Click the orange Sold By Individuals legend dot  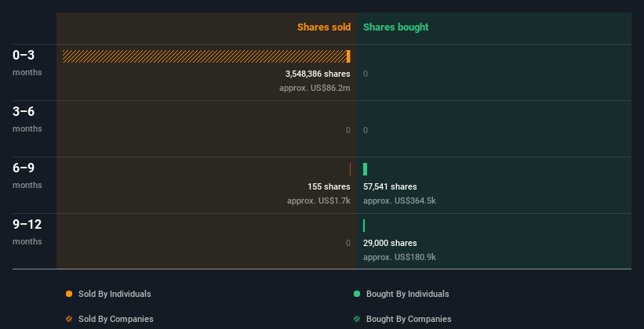(69, 294)
